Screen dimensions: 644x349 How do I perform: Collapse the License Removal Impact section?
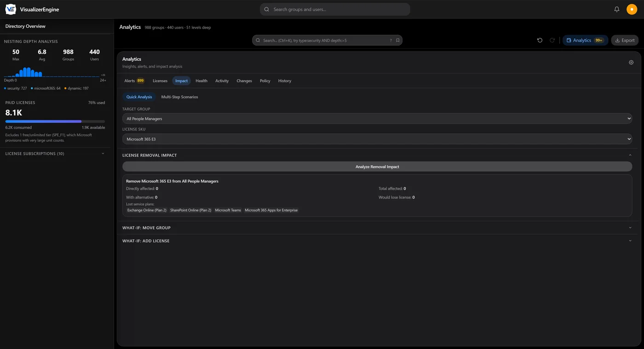[377, 155]
